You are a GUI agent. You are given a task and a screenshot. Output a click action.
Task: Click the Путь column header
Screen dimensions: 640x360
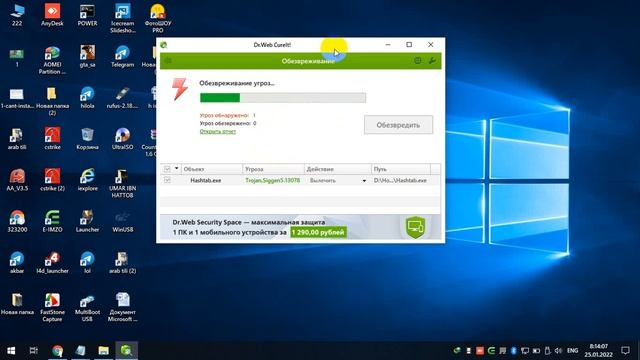[401, 169]
